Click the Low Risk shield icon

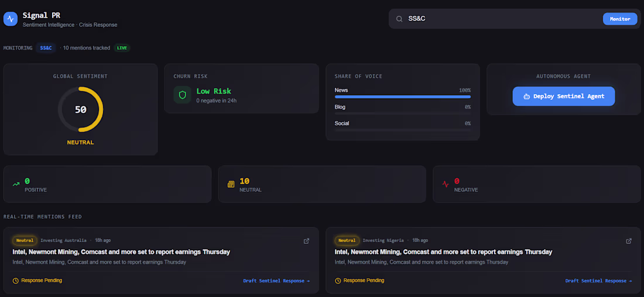pos(182,95)
